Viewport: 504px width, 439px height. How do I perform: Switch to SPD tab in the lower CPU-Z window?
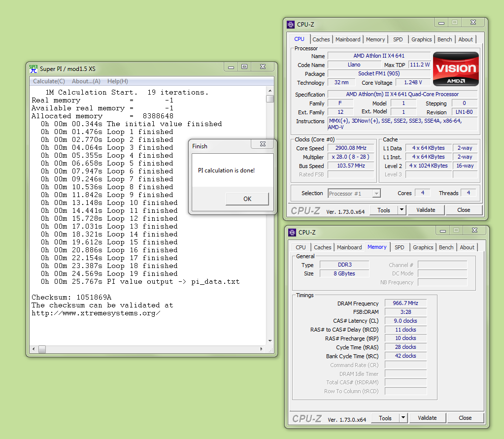coord(400,247)
